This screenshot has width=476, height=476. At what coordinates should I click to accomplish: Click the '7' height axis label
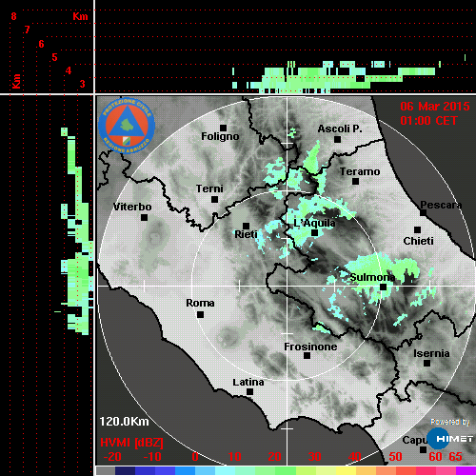(28, 30)
